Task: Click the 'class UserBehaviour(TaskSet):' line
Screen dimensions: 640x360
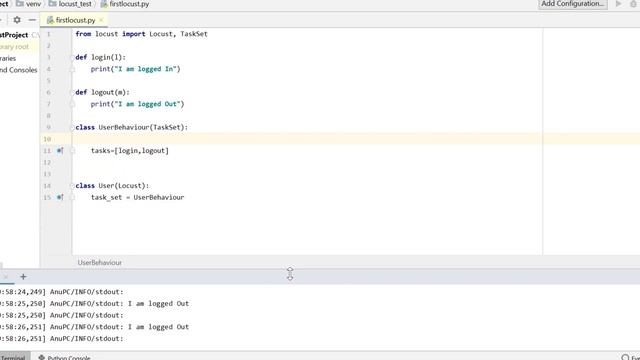Action: coord(132,127)
